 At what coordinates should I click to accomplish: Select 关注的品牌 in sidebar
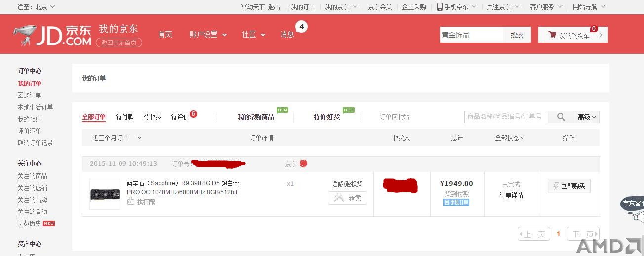point(33,200)
